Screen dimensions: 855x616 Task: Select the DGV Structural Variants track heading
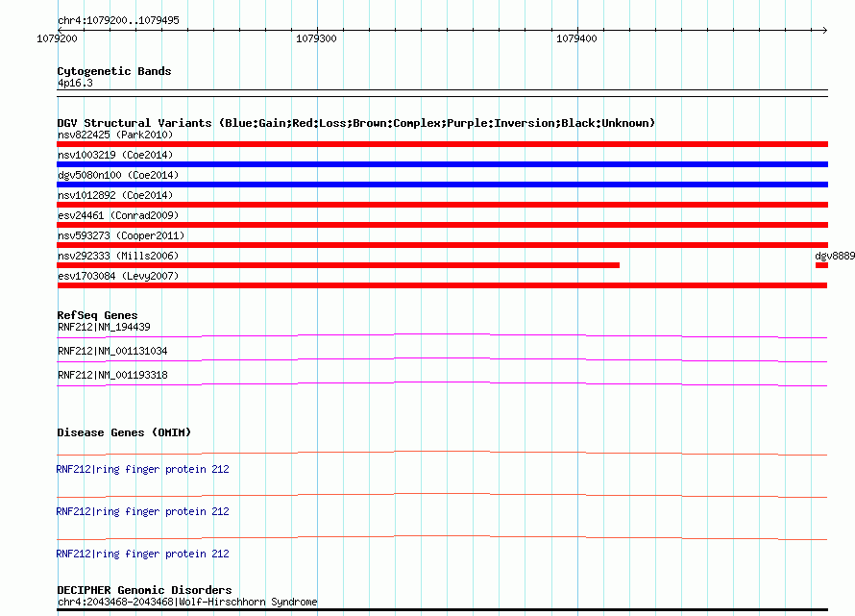coord(355,123)
